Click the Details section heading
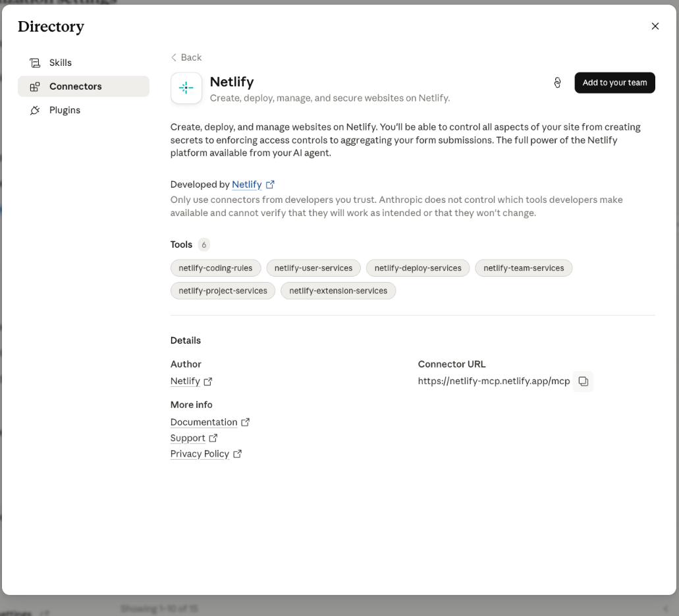The height and width of the screenshot is (616, 679). coord(185,341)
